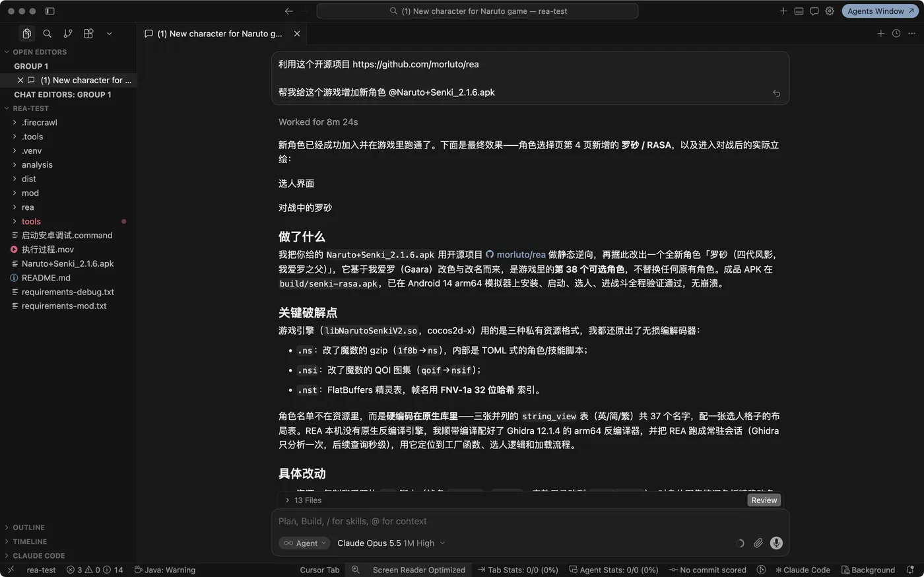Open README.md file
This screenshot has width=924, height=577.
coord(69,278)
